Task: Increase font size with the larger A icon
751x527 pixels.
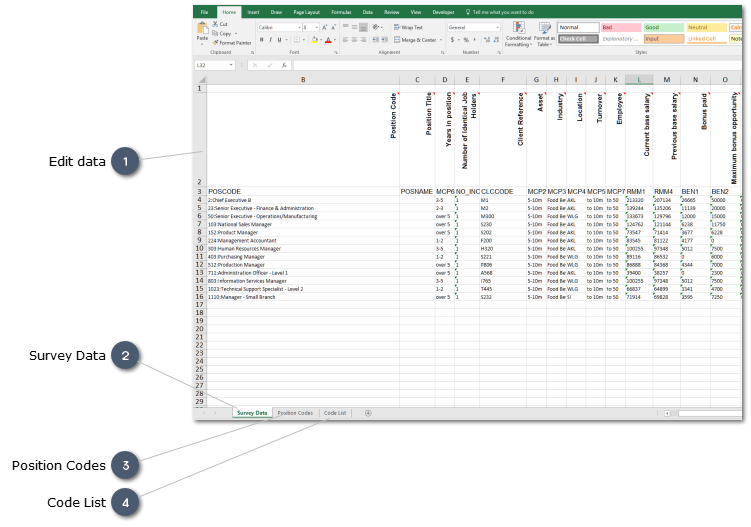Action: pos(325,28)
